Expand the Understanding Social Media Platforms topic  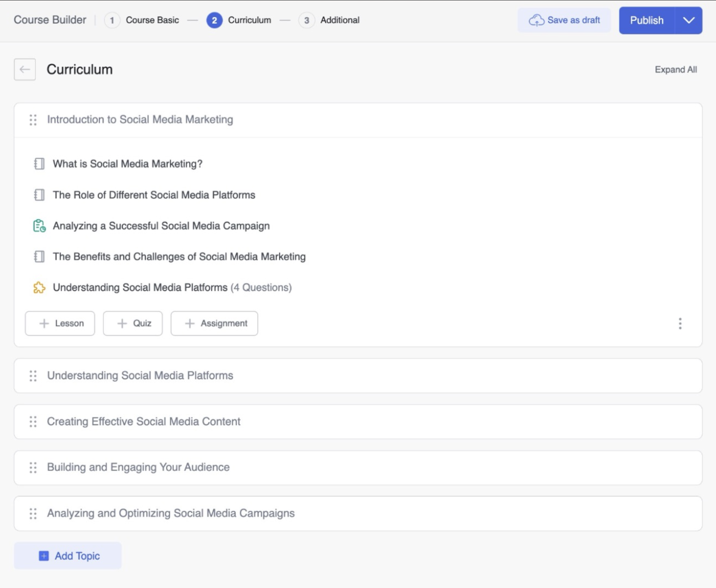pyautogui.click(x=140, y=376)
